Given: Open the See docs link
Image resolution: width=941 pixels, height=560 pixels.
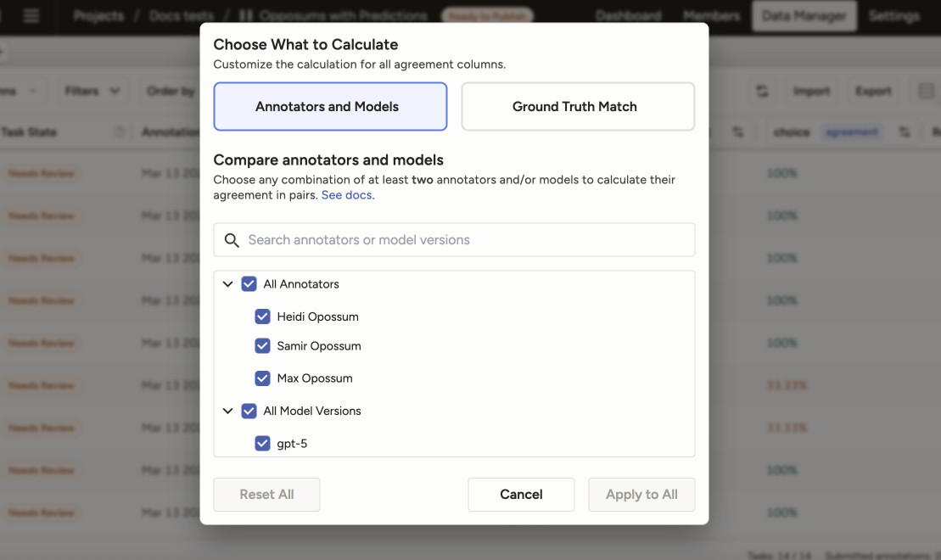Looking at the screenshot, I should tap(346, 194).
